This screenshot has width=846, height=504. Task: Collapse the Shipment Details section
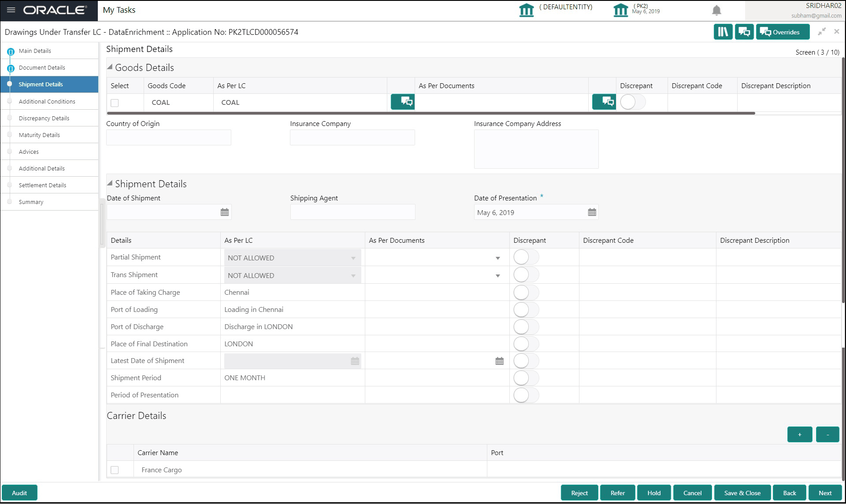click(109, 183)
